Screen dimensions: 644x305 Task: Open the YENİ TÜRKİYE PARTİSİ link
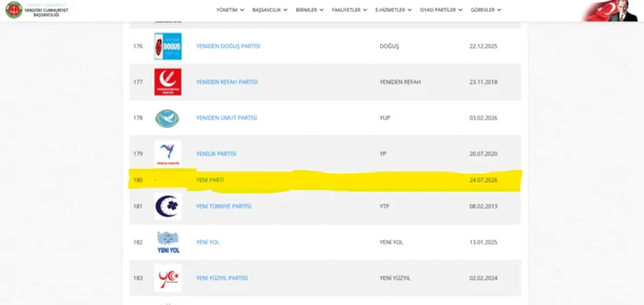[223, 206]
